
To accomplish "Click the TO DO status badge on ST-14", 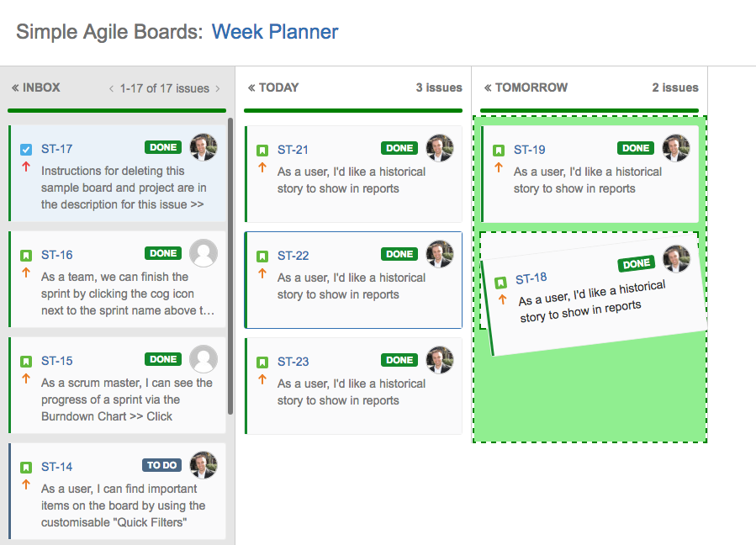I will click(162, 465).
